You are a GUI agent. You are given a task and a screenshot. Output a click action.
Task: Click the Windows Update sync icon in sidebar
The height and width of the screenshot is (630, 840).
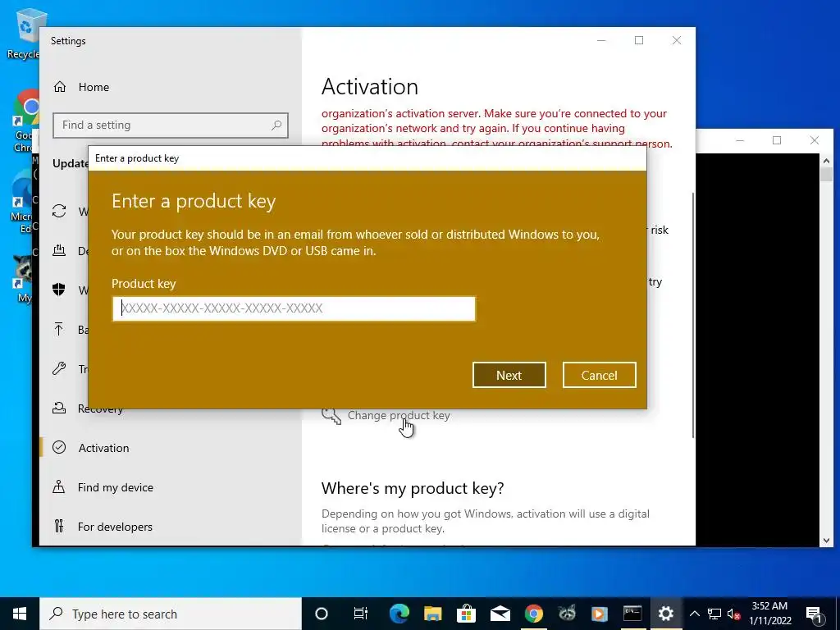coord(59,211)
